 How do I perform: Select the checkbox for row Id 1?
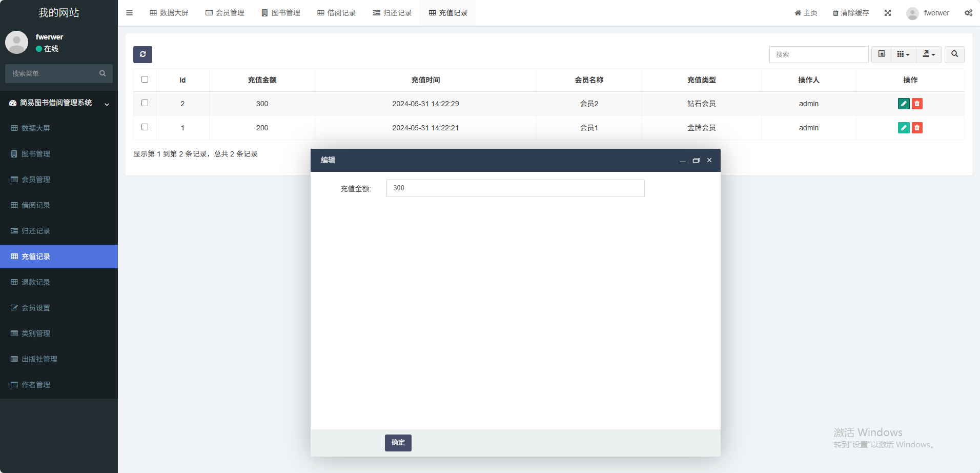145,127
